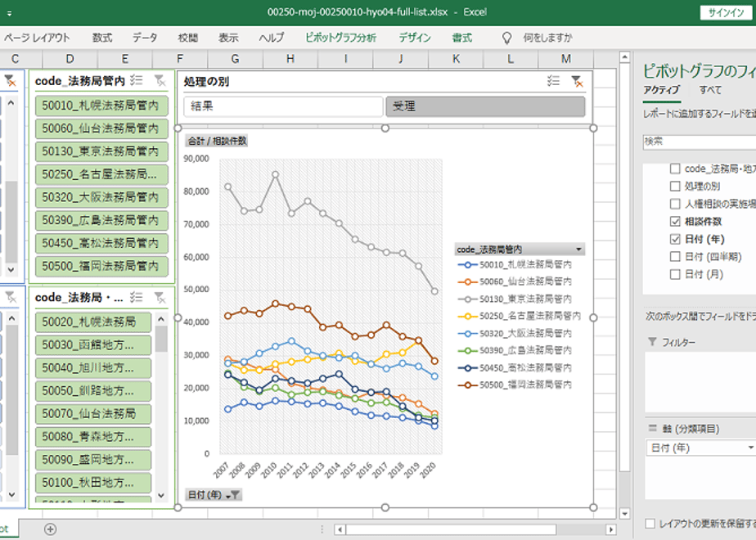Open the 日付 (年) dropdown in axis area

(751, 448)
